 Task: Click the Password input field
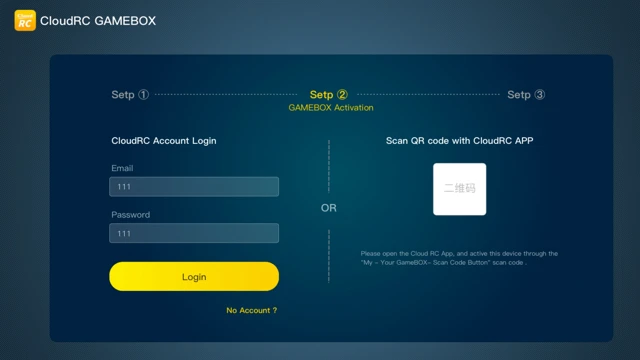(x=194, y=233)
